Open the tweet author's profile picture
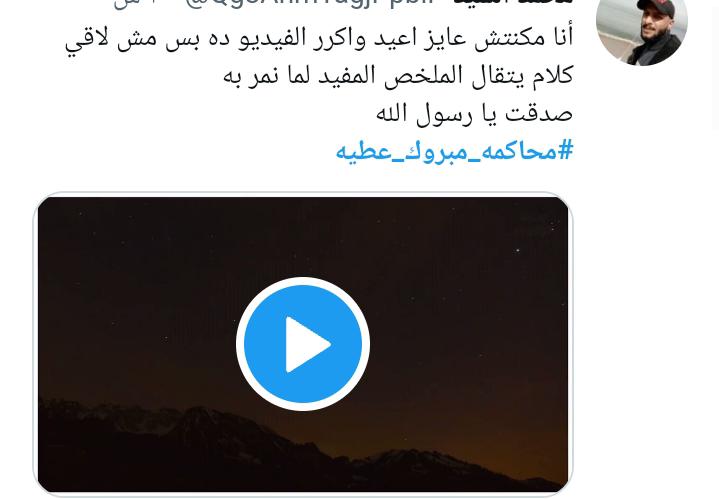The width and height of the screenshot is (719, 499). pyautogui.click(x=641, y=31)
